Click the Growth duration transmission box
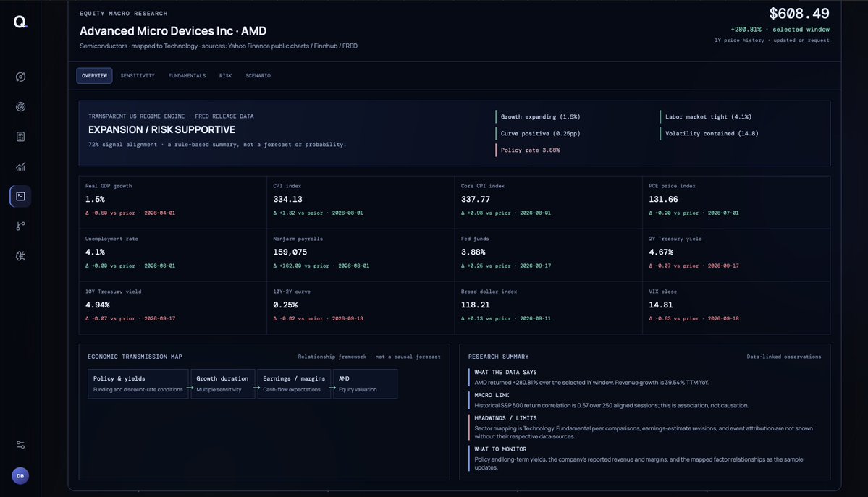 pos(223,383)
